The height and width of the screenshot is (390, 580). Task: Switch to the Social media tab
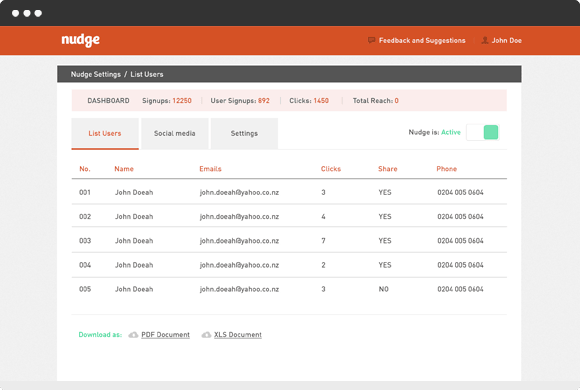pyautogui.click(x=175, y=134)
